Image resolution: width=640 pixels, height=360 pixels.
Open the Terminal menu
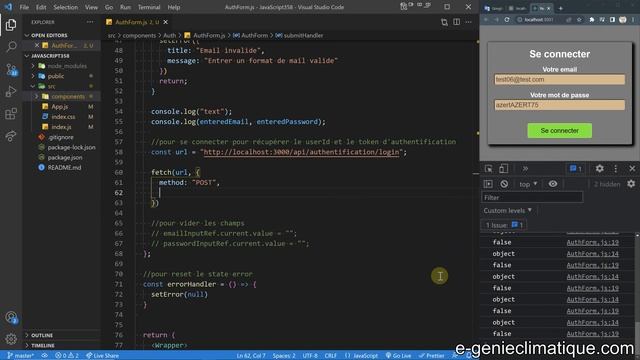[149, 7]
